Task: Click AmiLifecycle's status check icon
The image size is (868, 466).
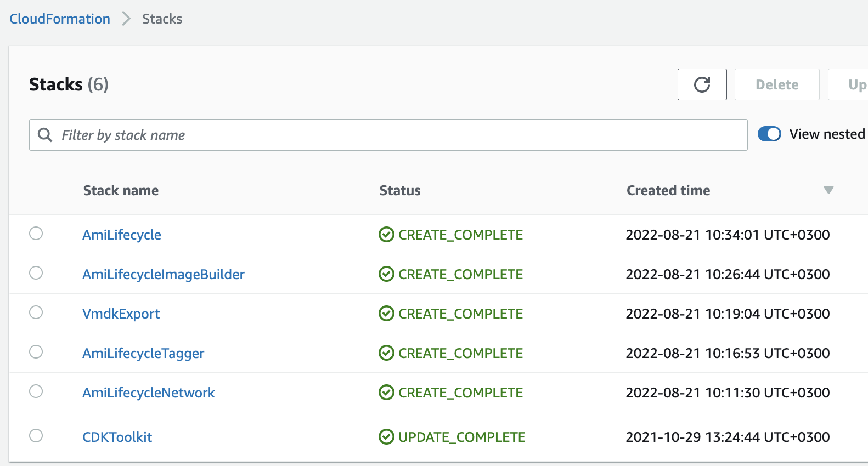Action: tap(386, 235)
